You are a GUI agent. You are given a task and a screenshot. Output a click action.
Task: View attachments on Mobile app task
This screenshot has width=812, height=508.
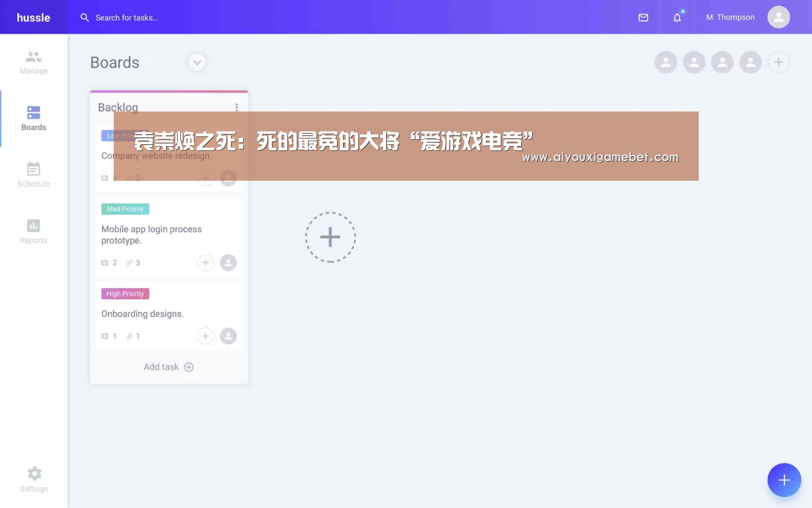point(133,263)
